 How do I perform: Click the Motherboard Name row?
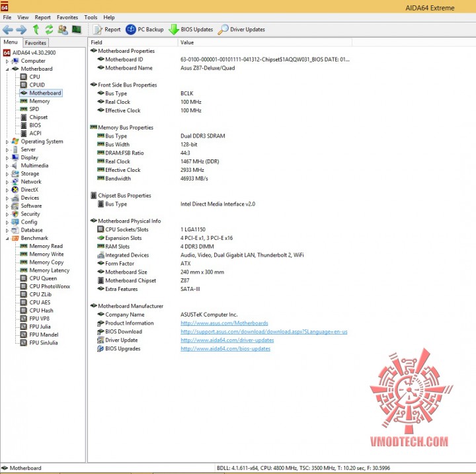click(x=166, y=68)
